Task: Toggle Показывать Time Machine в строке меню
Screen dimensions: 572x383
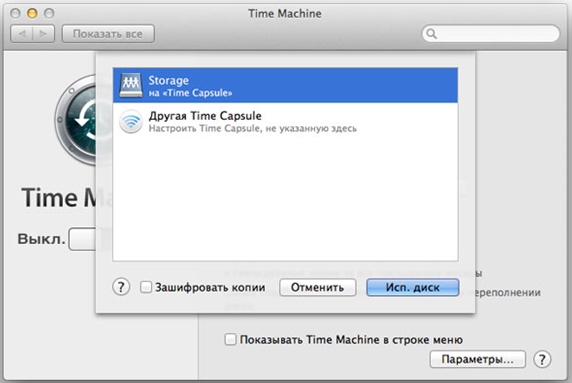Action: pos(230,340)
